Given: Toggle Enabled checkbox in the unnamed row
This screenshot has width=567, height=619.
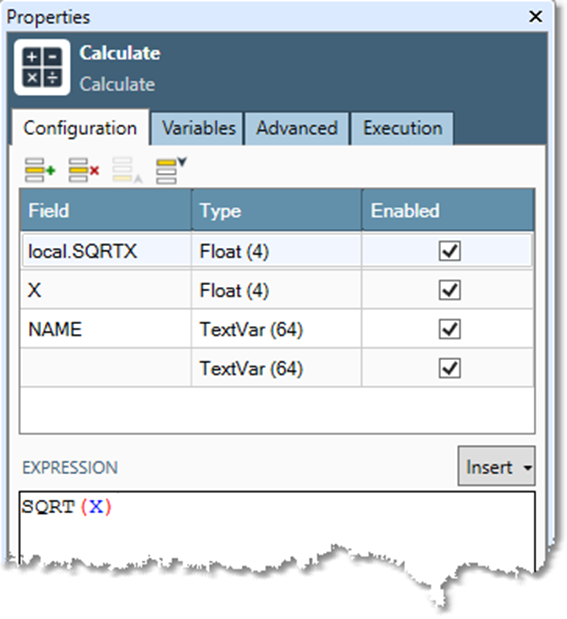Looking at the screenshot, I should pyautogui.click(x=449, y=368).
